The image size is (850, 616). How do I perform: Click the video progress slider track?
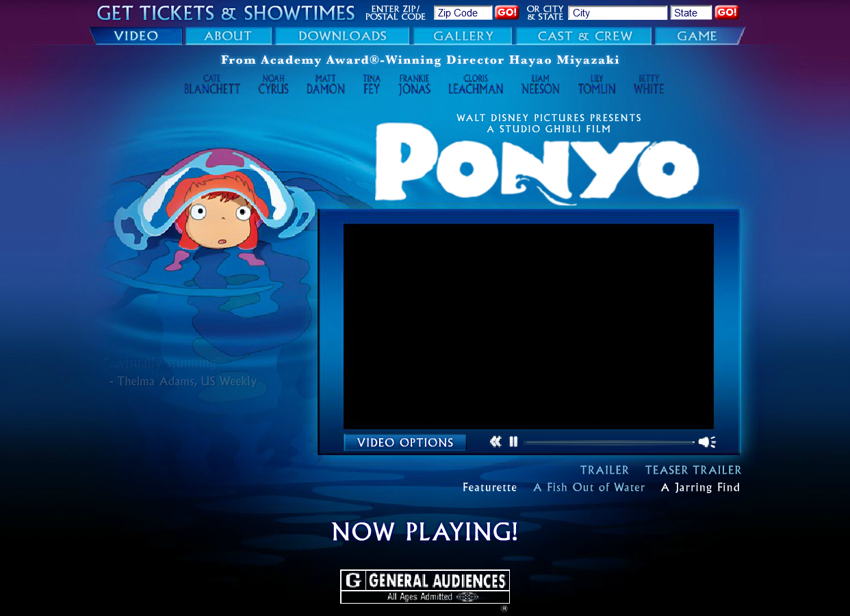[x=609, y=442]
